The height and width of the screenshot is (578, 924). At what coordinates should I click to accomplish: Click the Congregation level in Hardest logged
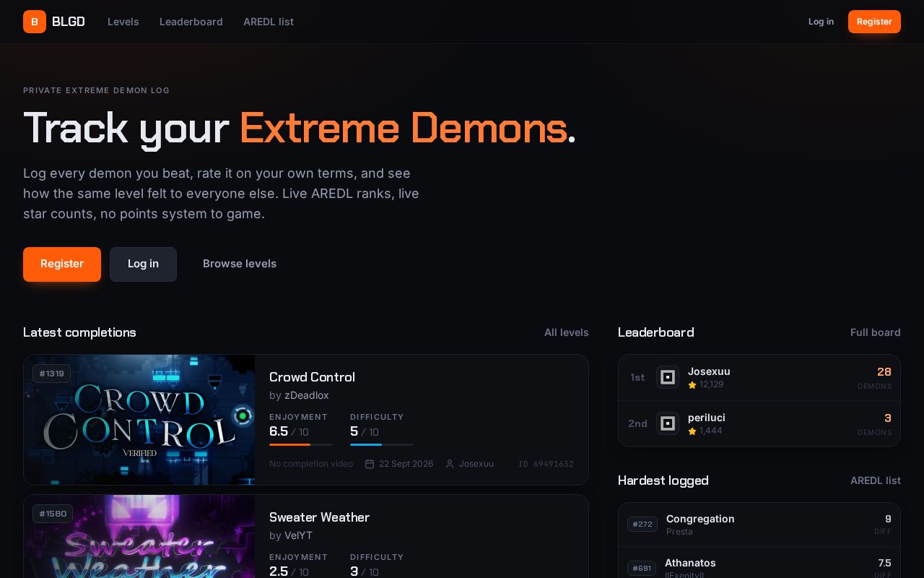pyautogui.click(x=759, y=525)
